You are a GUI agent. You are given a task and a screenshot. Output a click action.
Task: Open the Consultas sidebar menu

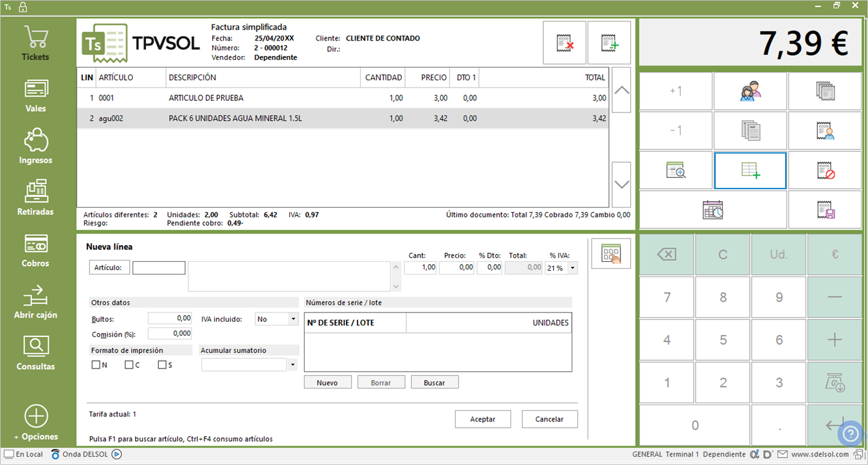pos(36,353)
